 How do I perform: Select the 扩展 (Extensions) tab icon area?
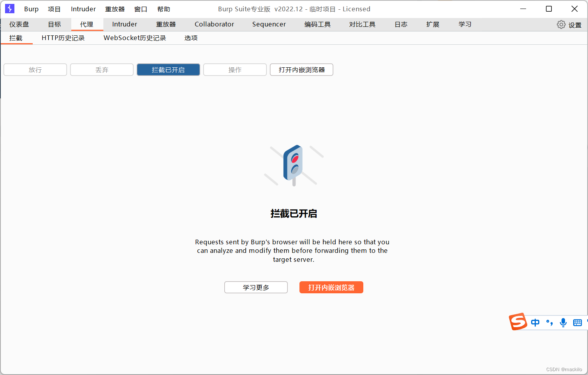(x=433, y=24)
